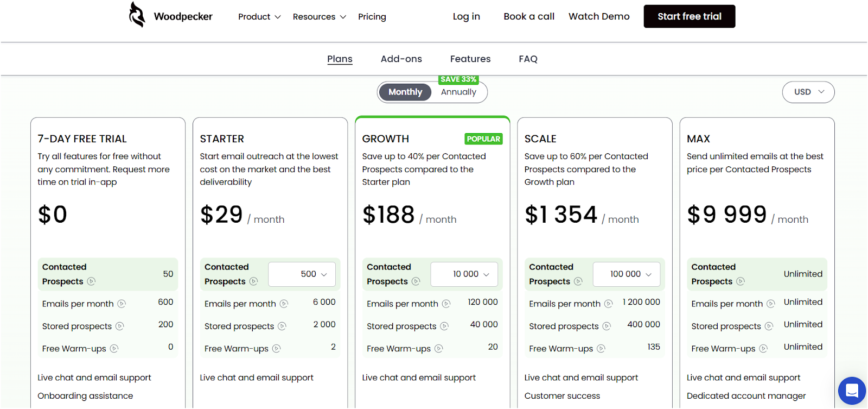Open info icon for Scale Emails per month
The height and width of the screenshot is (409, 868).
tap(608, 304)
